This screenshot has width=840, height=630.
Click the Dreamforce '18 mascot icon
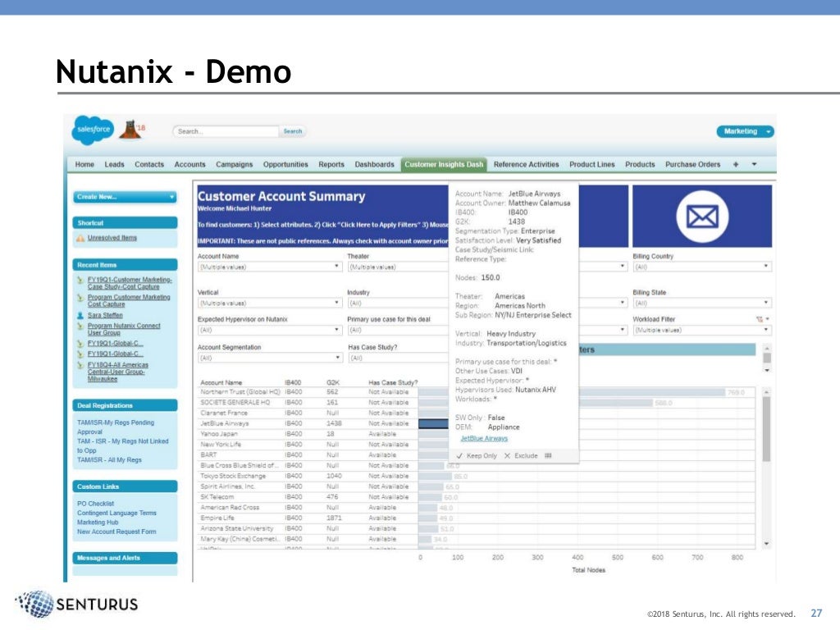(x=131, y=130)
